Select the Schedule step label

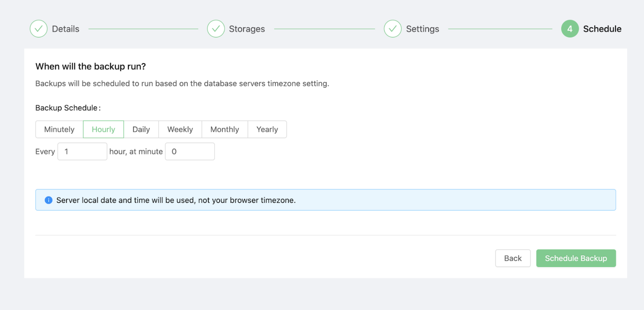(602, 29)
